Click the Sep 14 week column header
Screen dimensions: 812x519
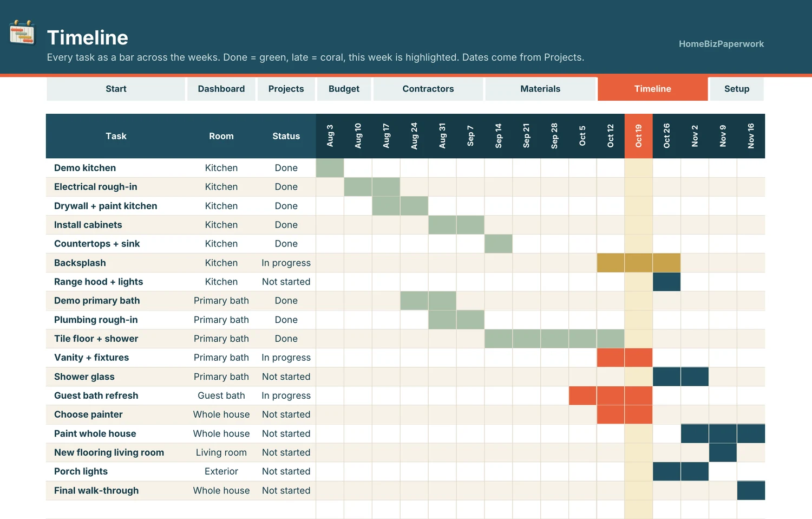(x=499, y=136)
